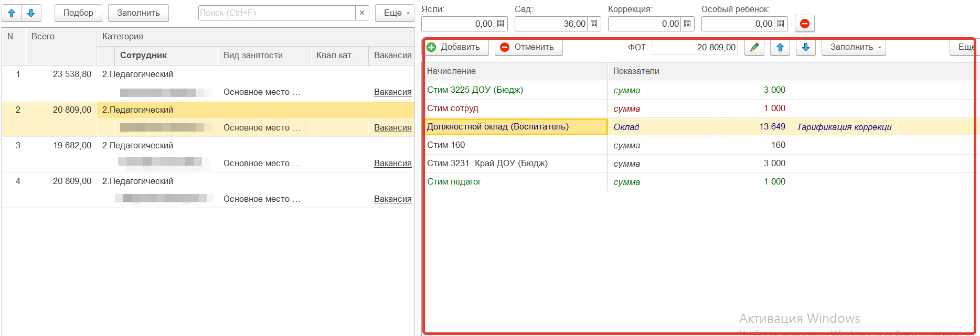Click the Добавить button to add accrual
980x336 pixels.
coord(454,47)
